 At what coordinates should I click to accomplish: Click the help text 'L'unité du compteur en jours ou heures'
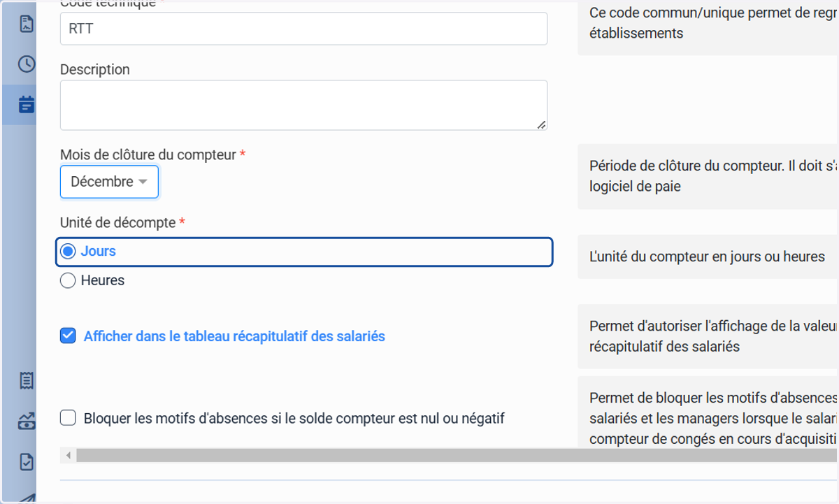(x=708, y=257)
